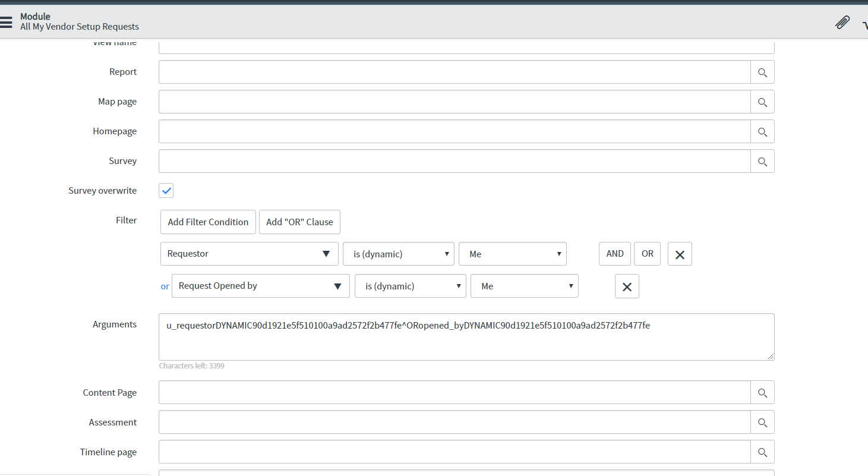Open the navigator hamburger menu
Screen dimensions: 868x476
(x=7, y=22)
